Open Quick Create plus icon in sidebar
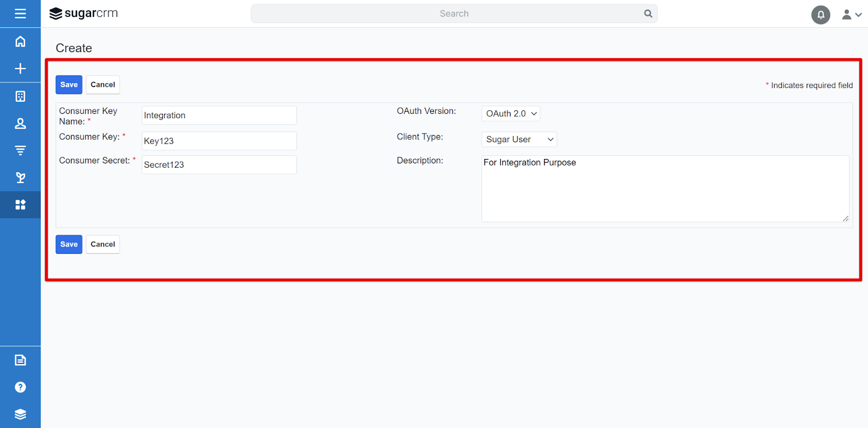Viewport: 868px width, 428px height. (x=20, y=68)
